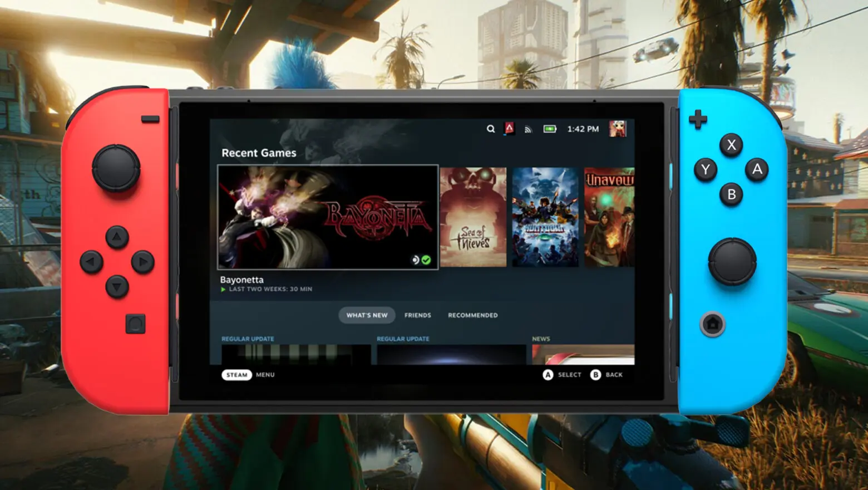Open the user profile avatar
This screenshot has height=490, width=868.
[617, 129]
